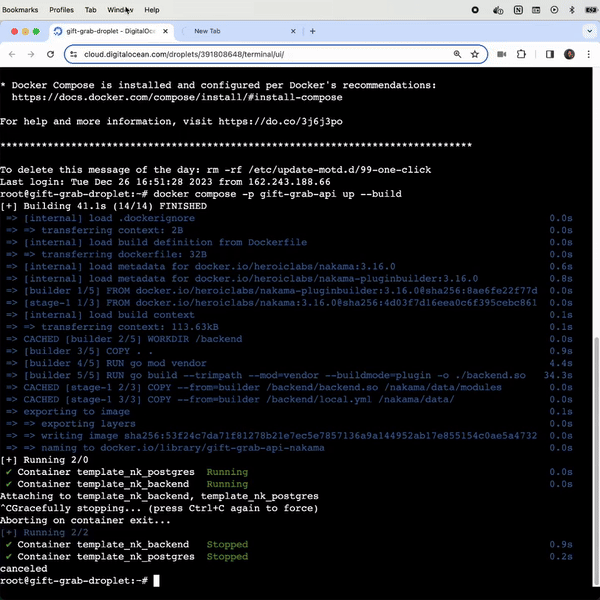The height and width of the screenshot is (600, 600).
Task: Go forward to next page
Action: pos(31,54)
